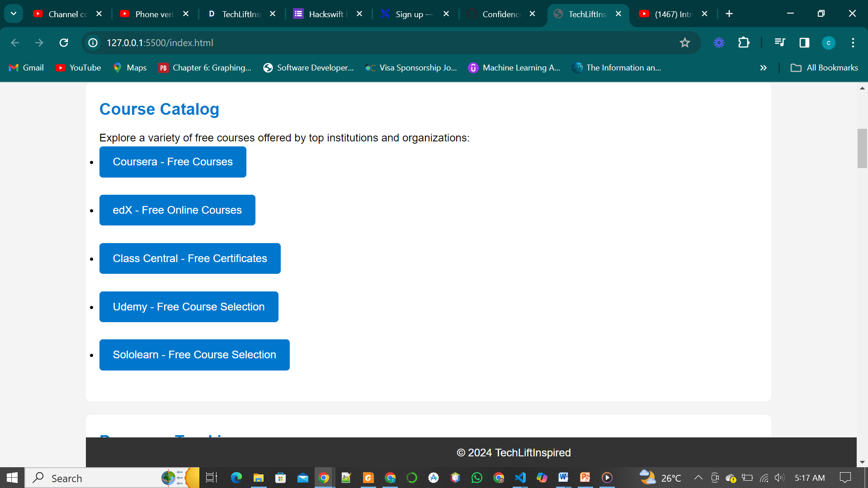Click the page vertical scrollbar thumb
868x488 pixels.
(862, 148)
